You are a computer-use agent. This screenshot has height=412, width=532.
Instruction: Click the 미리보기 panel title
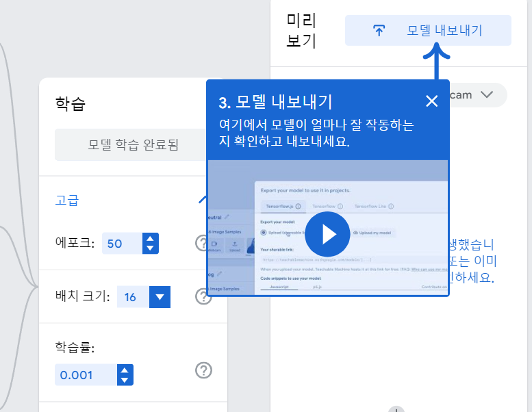(x=301, y=31)
